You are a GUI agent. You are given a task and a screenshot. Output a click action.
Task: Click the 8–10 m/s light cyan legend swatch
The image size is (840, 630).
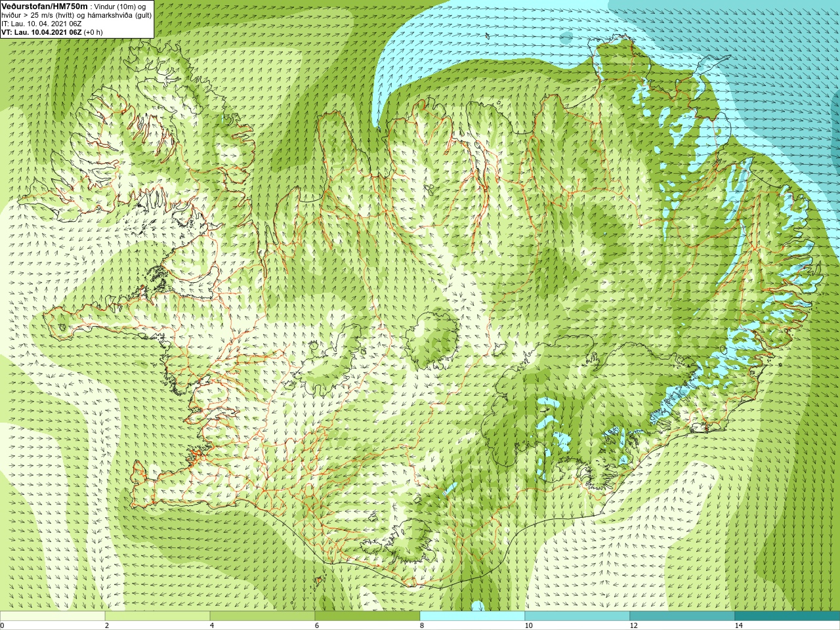coord(472,616)
